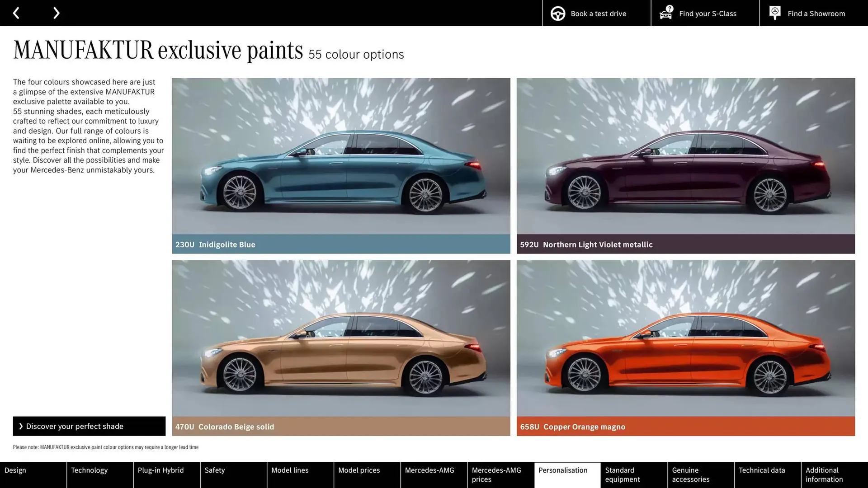
Task: Select the 658U Copper Orange magno swatch
Action: click(x=686, y=427)
